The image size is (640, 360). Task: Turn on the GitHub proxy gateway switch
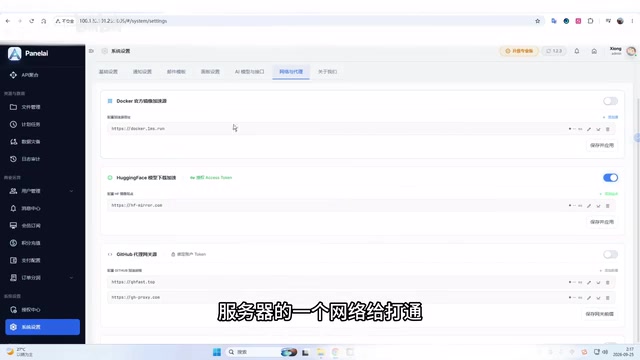point(610,254)
